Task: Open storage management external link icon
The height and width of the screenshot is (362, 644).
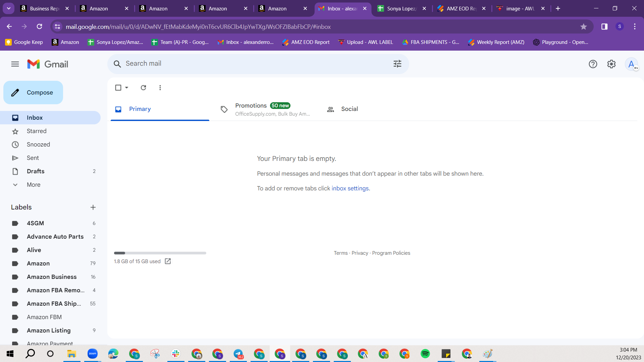Action: click(168, 261)
